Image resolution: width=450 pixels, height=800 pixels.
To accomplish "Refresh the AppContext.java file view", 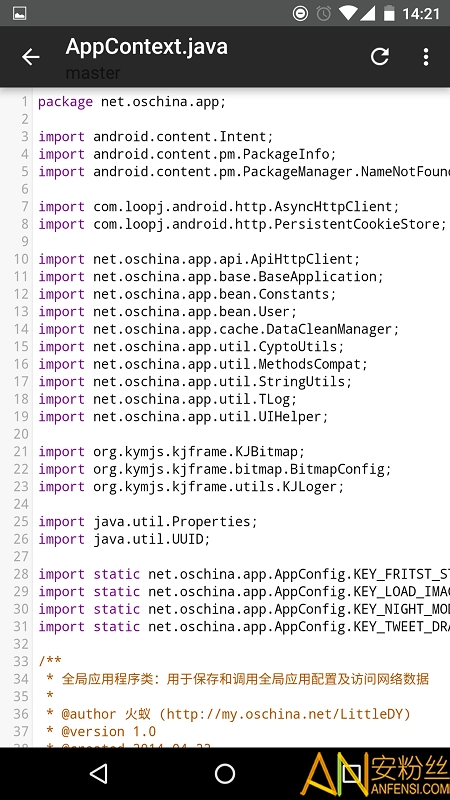I will pyautogui.click(x=380, y=57).
